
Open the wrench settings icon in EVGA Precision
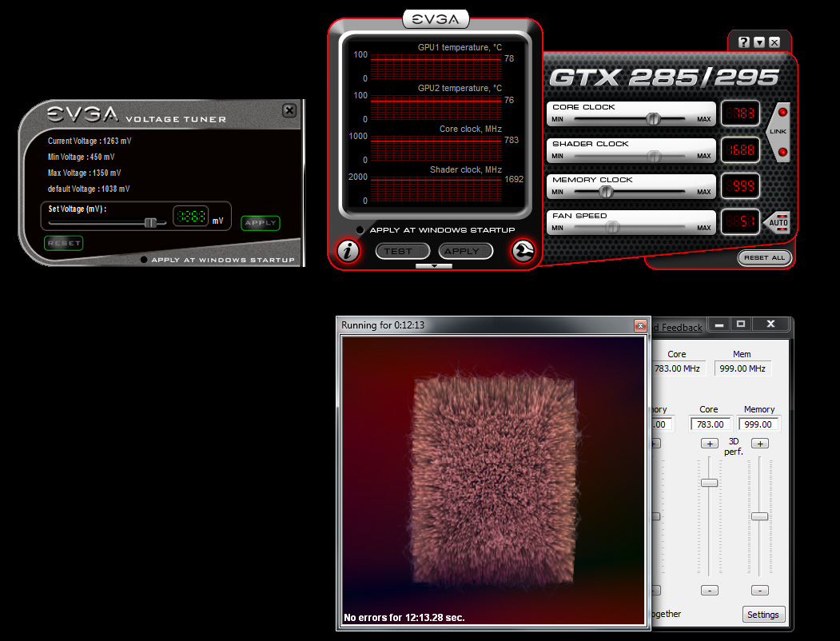(x=523, y=251)
